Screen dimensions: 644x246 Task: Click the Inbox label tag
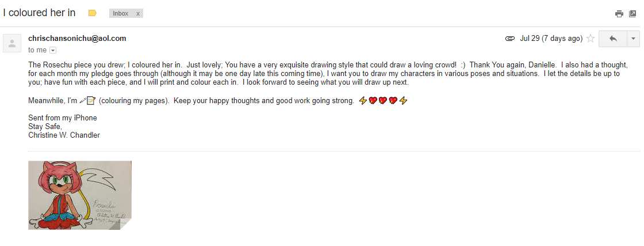click(121, 14)
